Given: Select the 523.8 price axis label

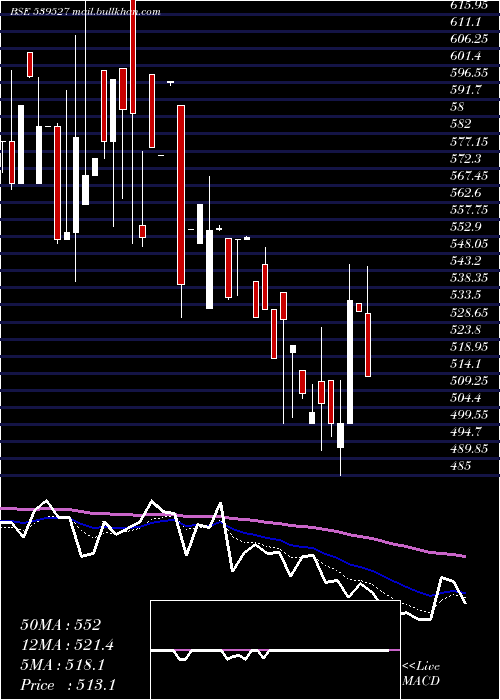Looking at the screenshot, I should click(x=467, y=329).
